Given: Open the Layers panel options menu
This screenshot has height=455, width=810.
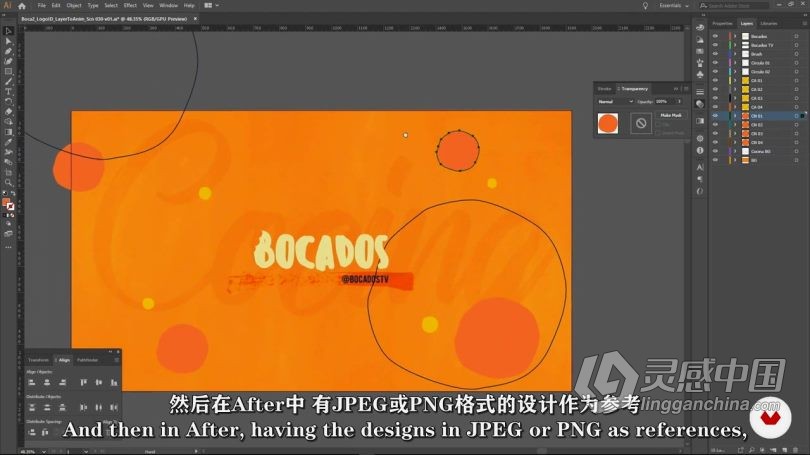Looking at the screenshot, I should coord(804,23).
